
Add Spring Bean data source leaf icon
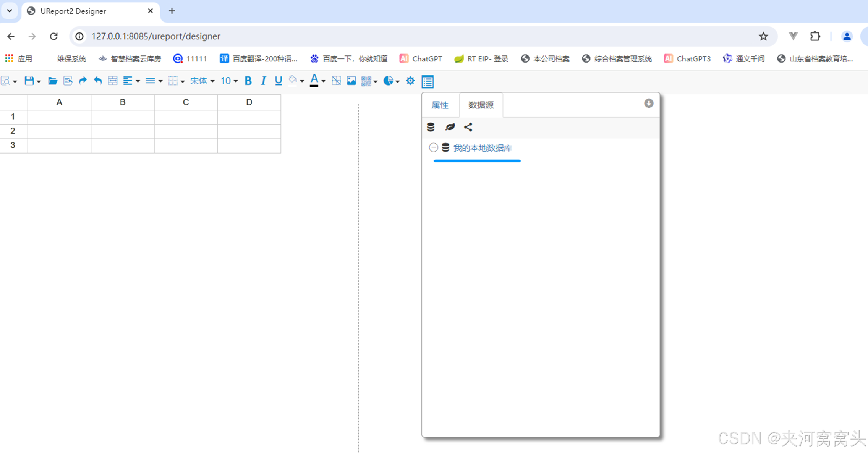450,127
